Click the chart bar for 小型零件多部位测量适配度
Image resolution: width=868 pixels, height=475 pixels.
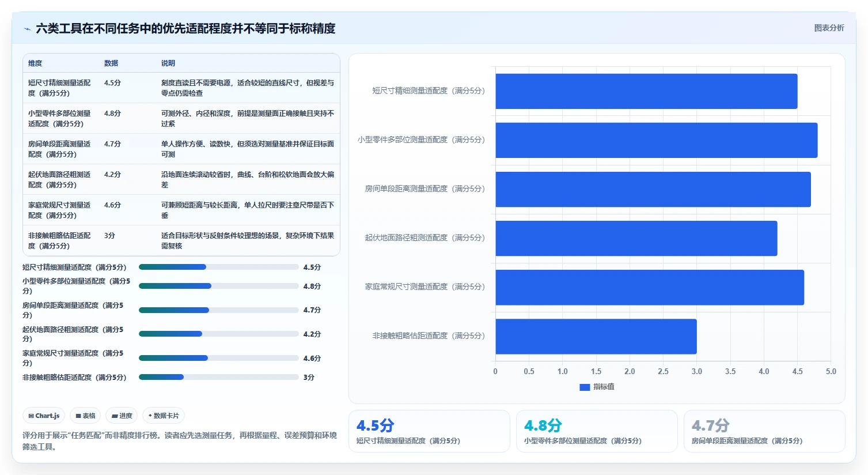pyautogui.click(x=657, y=140)
